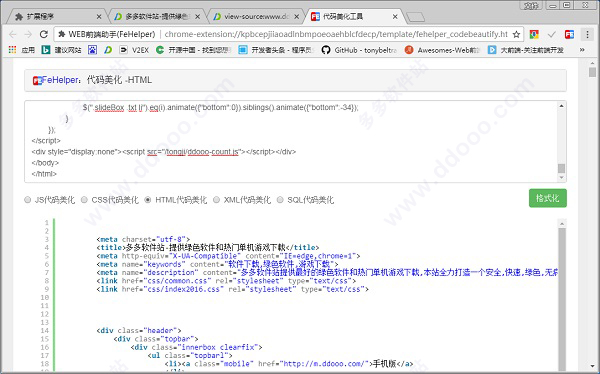600x374 pixels.
Task: Click the extension puzzle icon in address bar
Action: click(62, 34)
